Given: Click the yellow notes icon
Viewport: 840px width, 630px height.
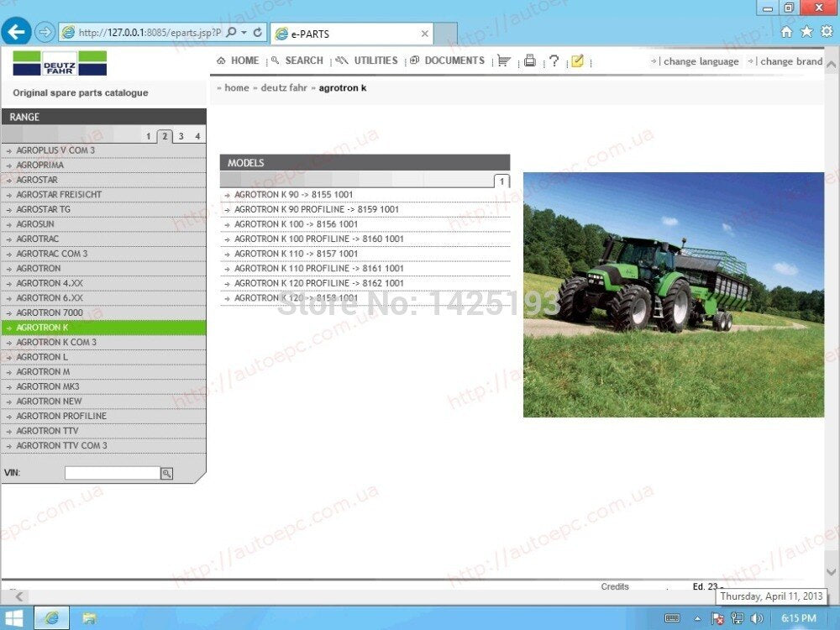Looking at the screenshot, I should [577, 60].
